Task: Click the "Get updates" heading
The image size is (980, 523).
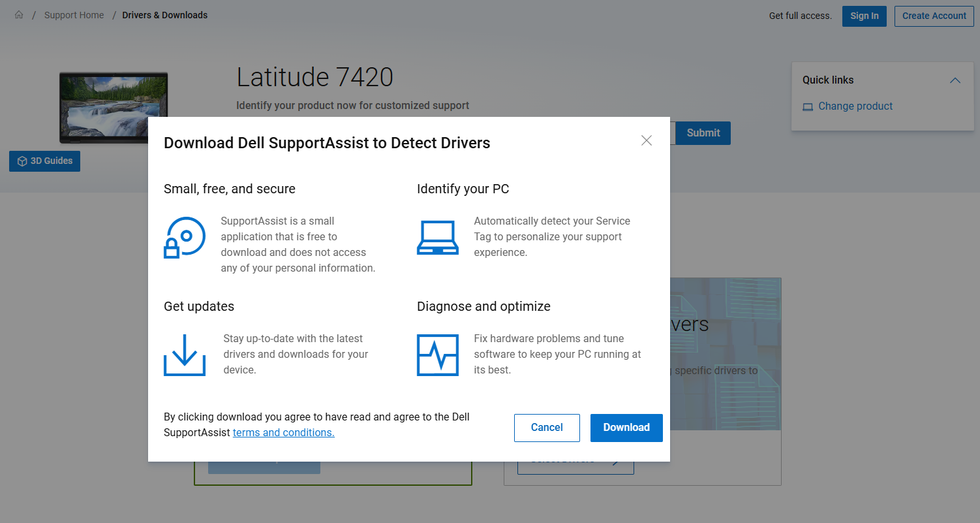Action: coord(199,306)
